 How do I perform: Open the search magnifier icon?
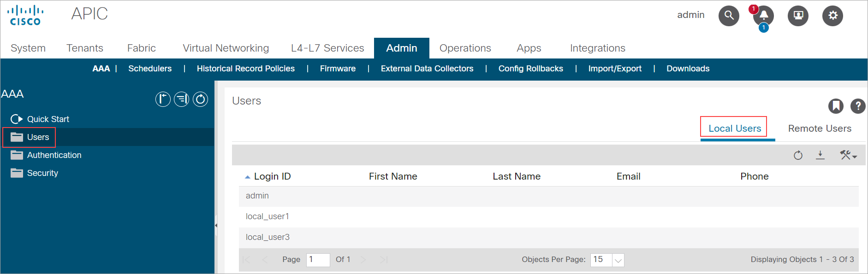729,16
